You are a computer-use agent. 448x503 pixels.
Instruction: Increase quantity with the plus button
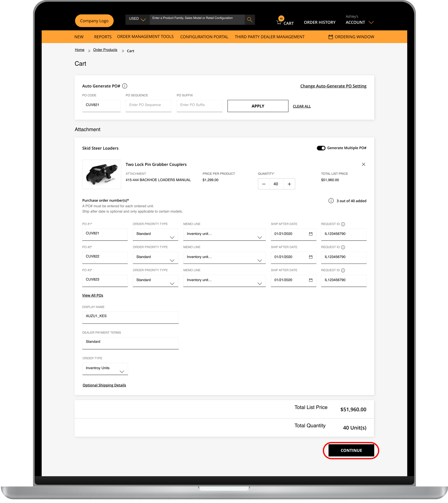point(289,184)
